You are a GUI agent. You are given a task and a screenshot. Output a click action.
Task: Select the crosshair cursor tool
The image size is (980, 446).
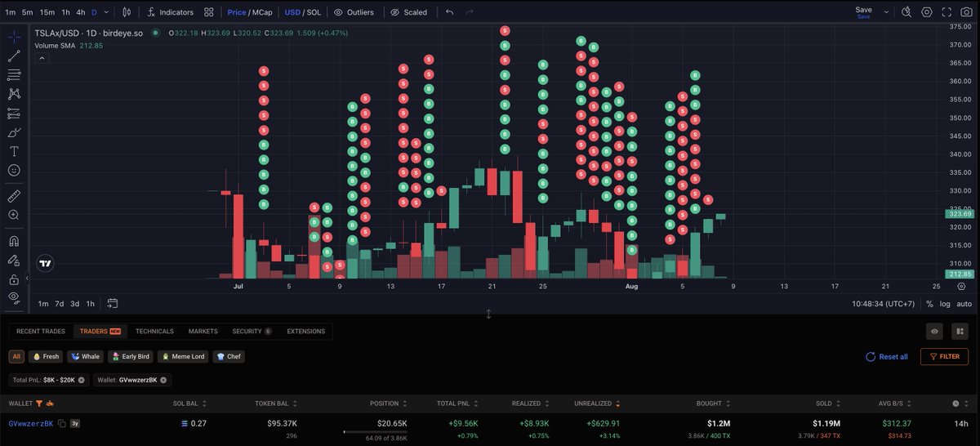coord(14,37)
